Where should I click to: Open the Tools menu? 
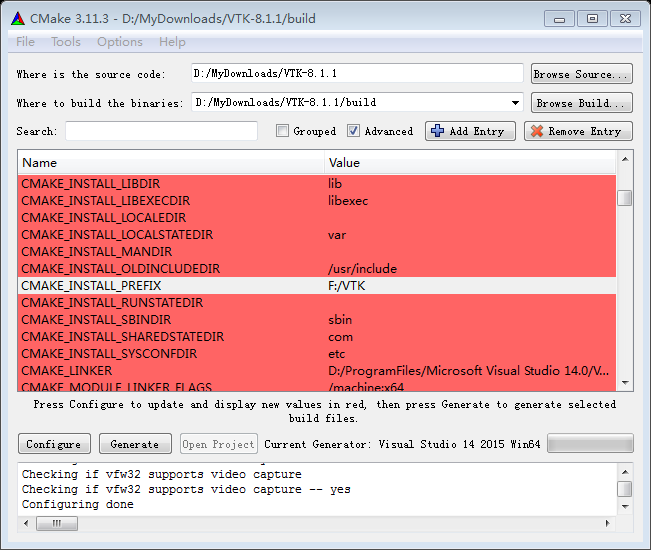[x=66, y=42]
